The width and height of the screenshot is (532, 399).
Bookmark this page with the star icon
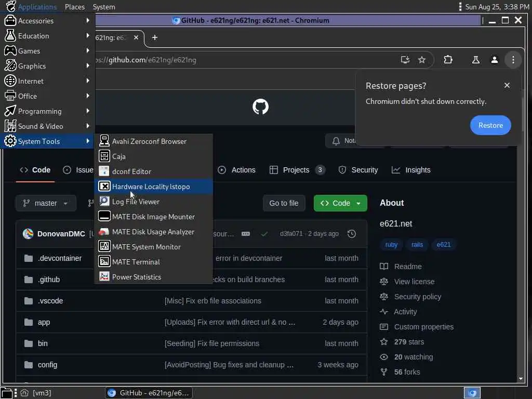[x=421, y=60]
